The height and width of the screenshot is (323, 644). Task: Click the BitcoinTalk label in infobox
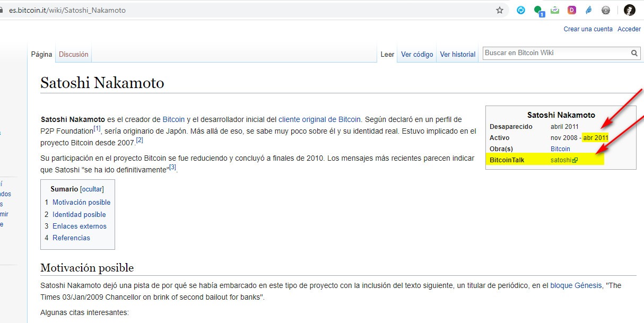click(507, 160)
